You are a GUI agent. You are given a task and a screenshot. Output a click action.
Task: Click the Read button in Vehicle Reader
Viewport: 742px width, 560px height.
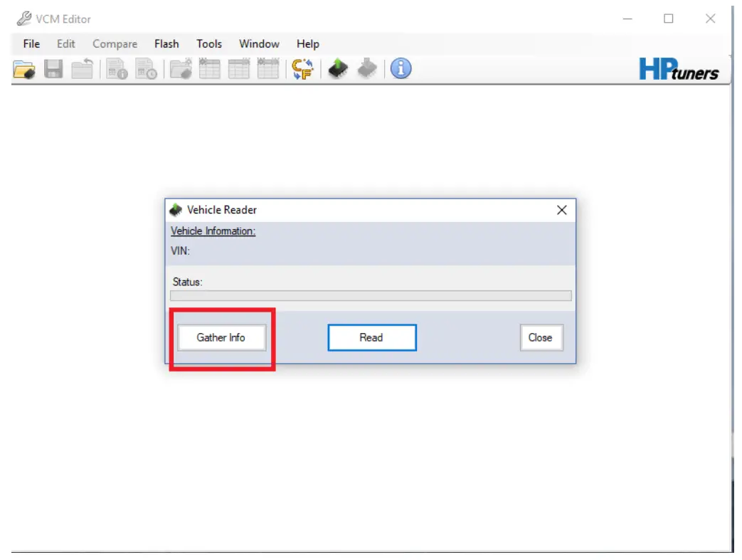coord(372,337)
